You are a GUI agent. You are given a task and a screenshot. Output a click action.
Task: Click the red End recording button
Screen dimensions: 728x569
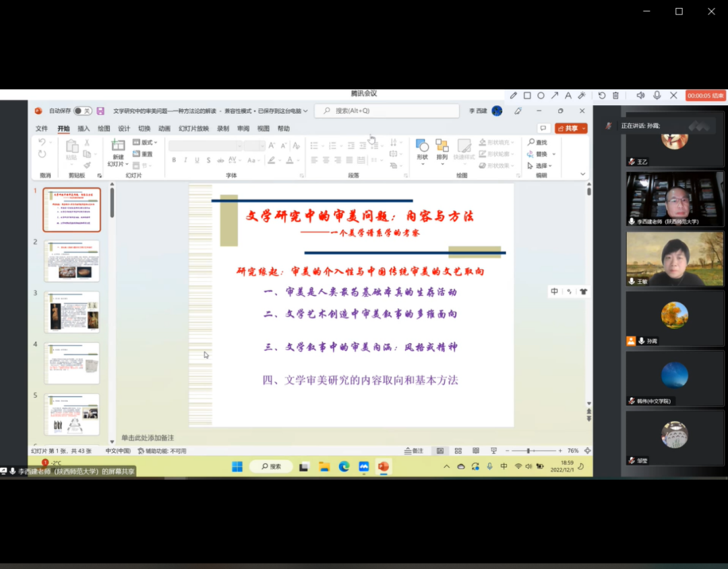706,96
